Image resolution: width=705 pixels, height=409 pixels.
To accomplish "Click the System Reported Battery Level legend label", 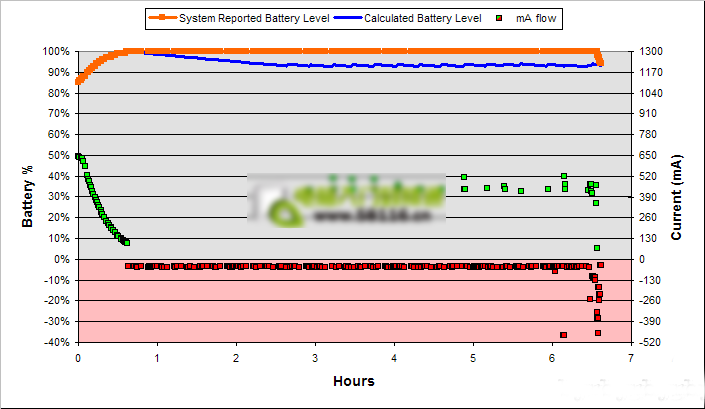I will click(x=254, y=18).
